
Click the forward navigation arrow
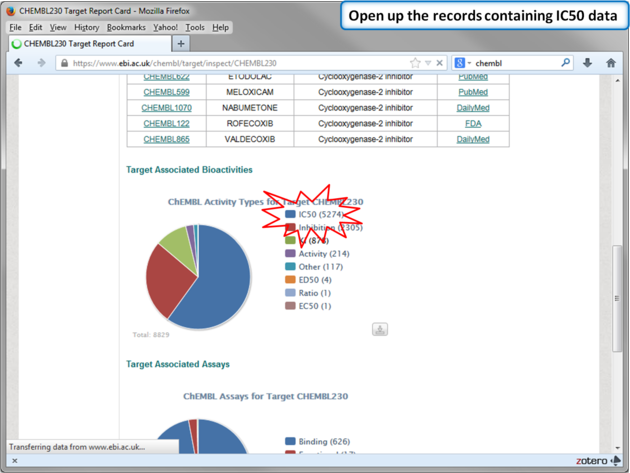tap(41, 63)
